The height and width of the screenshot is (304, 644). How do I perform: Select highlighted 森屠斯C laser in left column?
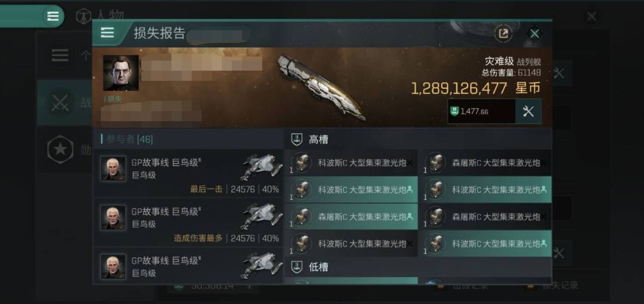(352, 216)
